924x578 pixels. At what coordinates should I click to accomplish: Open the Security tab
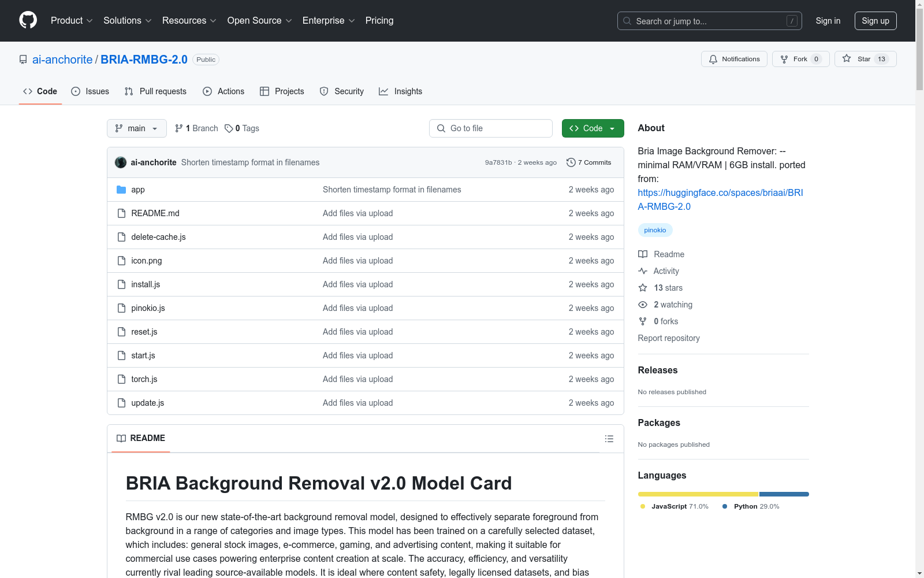[342, 91]
